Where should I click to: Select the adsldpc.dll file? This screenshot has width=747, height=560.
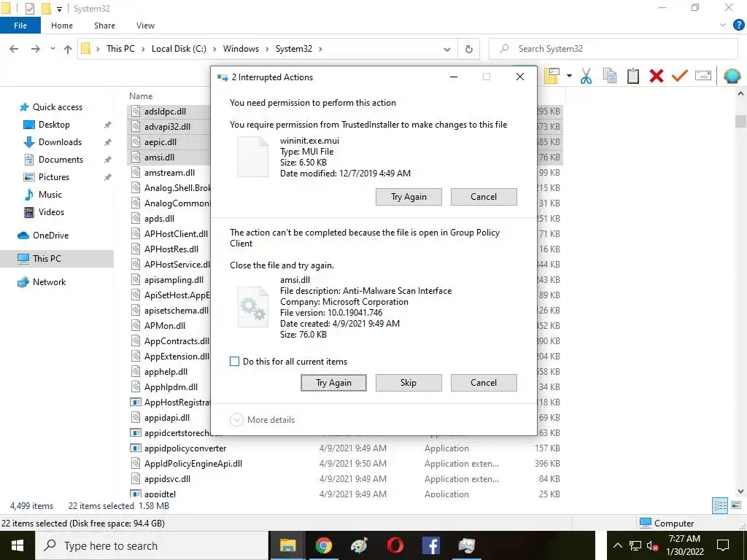click(165, 112)
